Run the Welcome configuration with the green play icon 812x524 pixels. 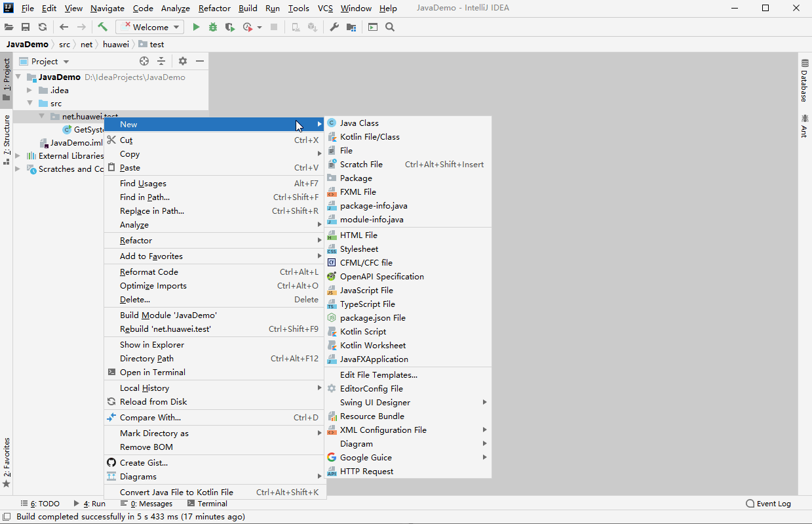click(x=196, y=27)
